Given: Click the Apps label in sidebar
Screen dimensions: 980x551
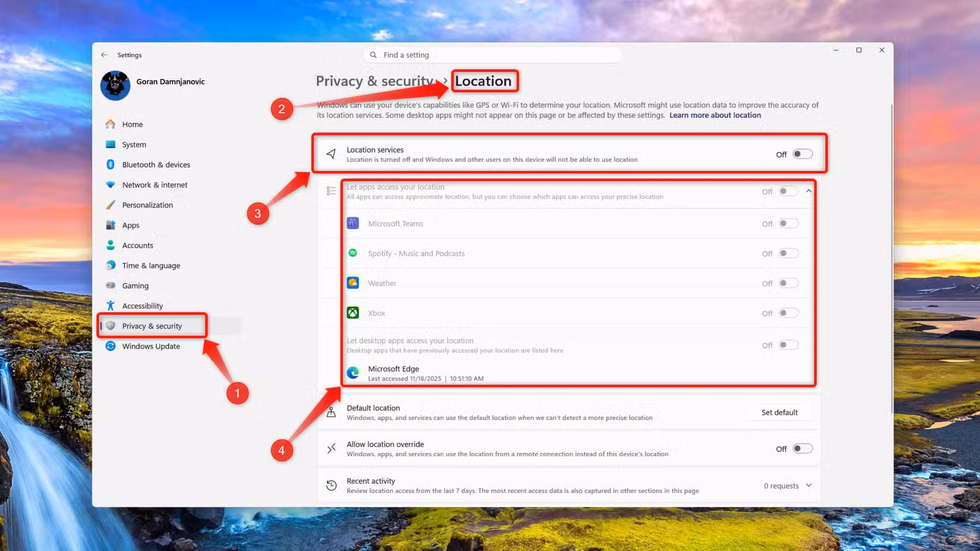Looking at the screenshot, I should (x=131, y=225).
